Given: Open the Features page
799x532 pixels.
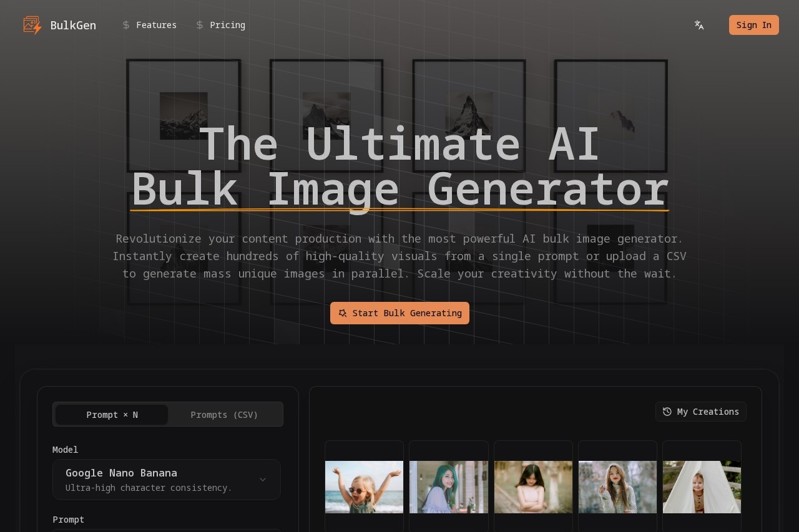Looking at the screenshot, I should point(156,25).
